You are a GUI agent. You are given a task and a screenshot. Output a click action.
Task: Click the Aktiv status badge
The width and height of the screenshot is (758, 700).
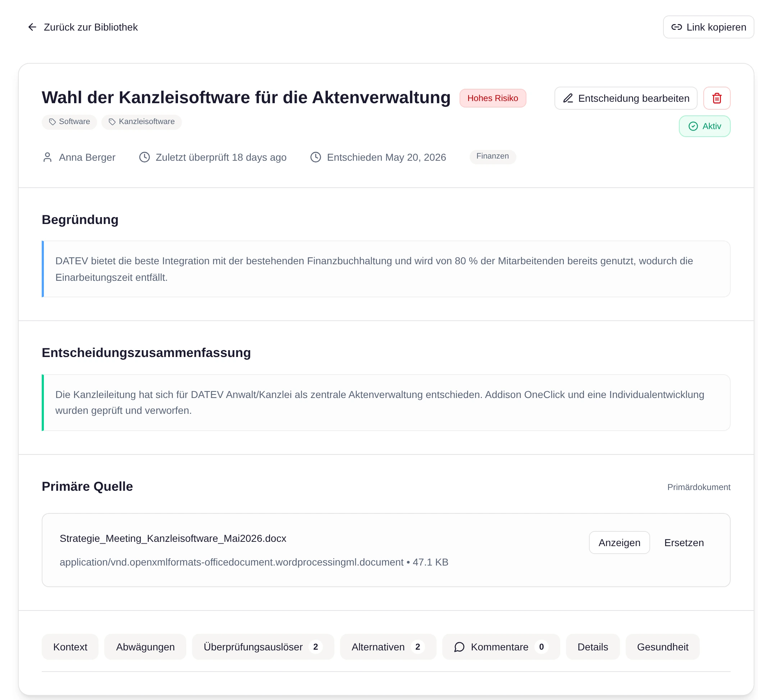point(704,126)
